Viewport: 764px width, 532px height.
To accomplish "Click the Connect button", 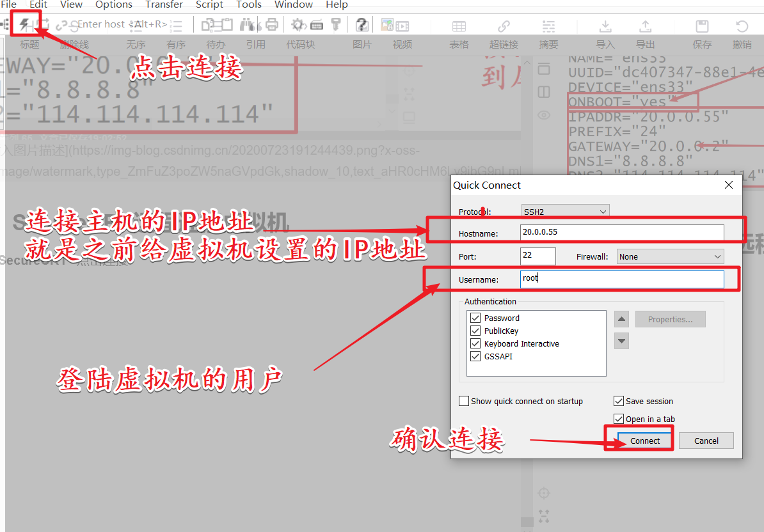I will [644, 441].
